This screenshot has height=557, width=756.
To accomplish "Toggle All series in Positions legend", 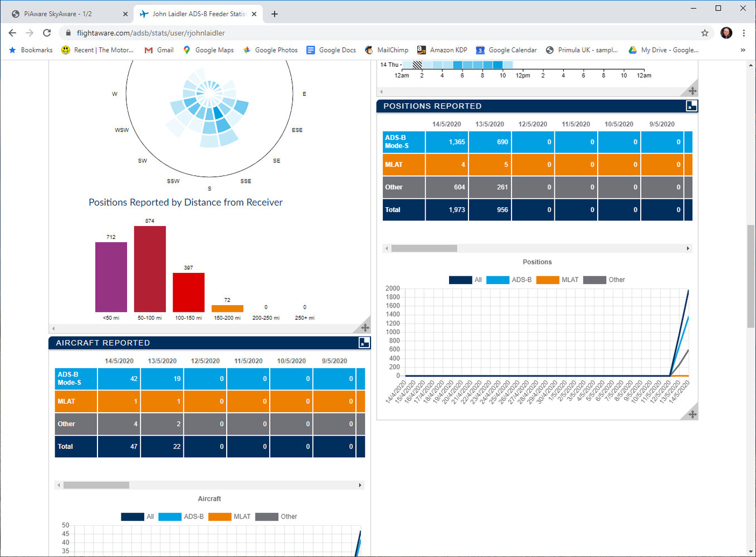I will point(466,280).
